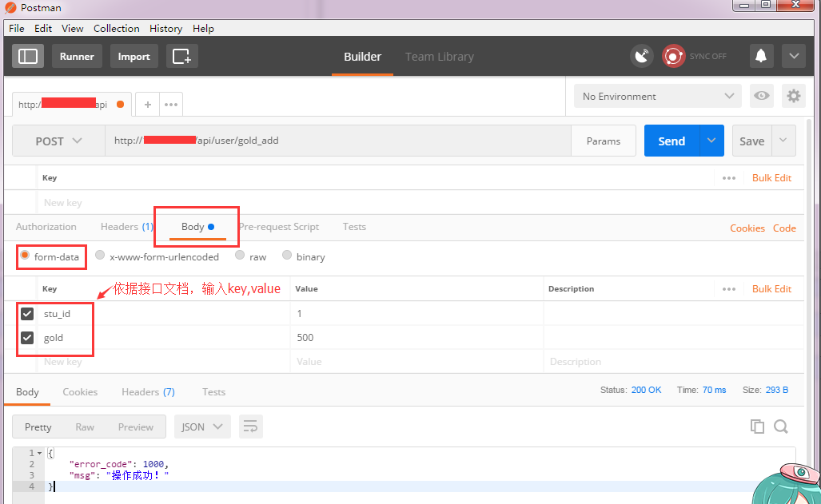
Task: Open the request Headers (1) tab
Action: 127,227
